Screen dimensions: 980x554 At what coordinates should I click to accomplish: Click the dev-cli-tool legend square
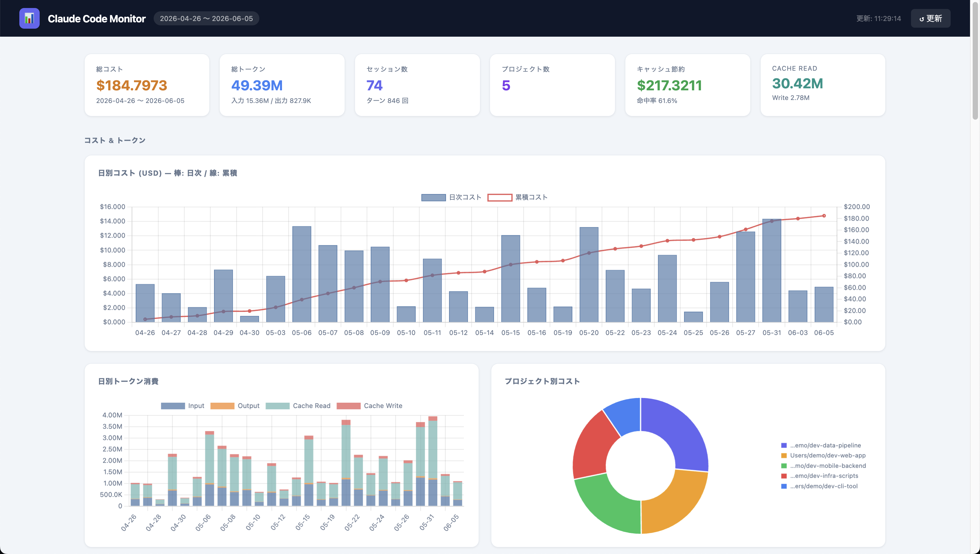[x=784, y=486]
